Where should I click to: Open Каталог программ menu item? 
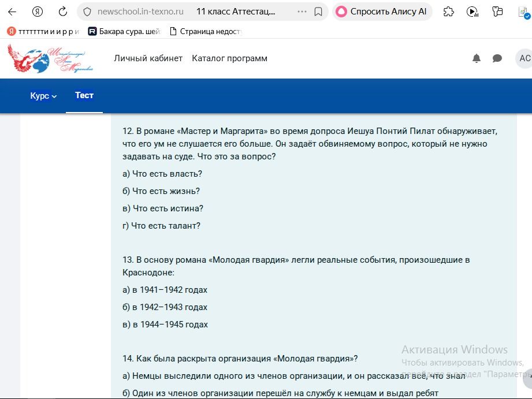[229, 58]
